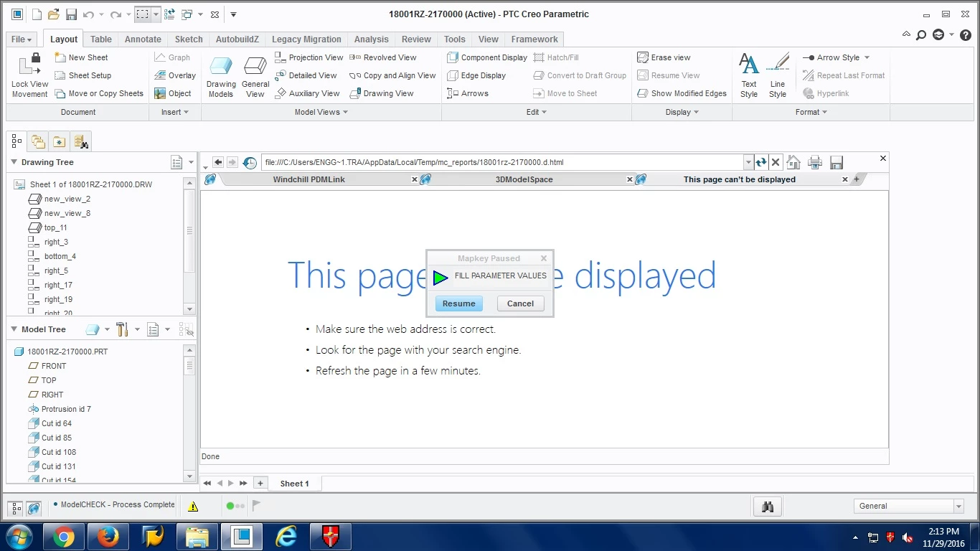Open browser history clock icon
Viewport: 980px width, 551px height.
[250, 163]
